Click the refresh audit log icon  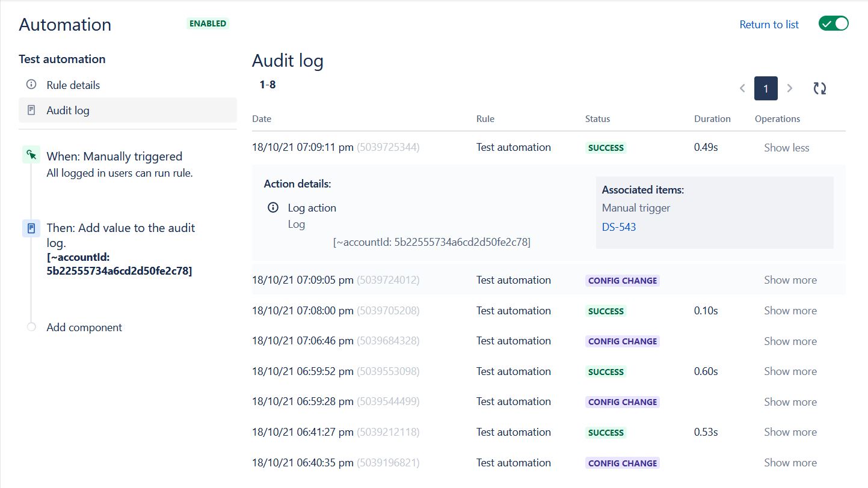[x=819, y=88]
